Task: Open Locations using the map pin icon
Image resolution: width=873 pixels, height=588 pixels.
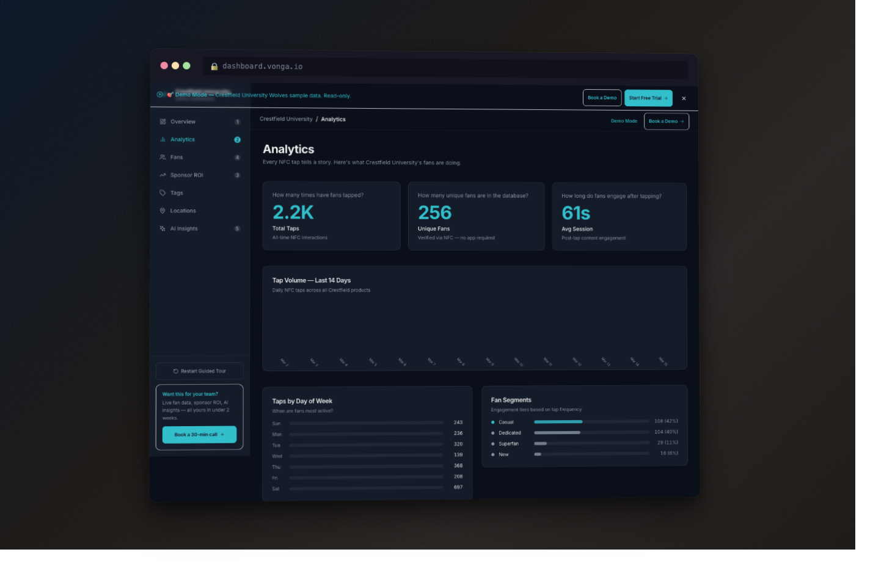Action: [x=162, y=210]
